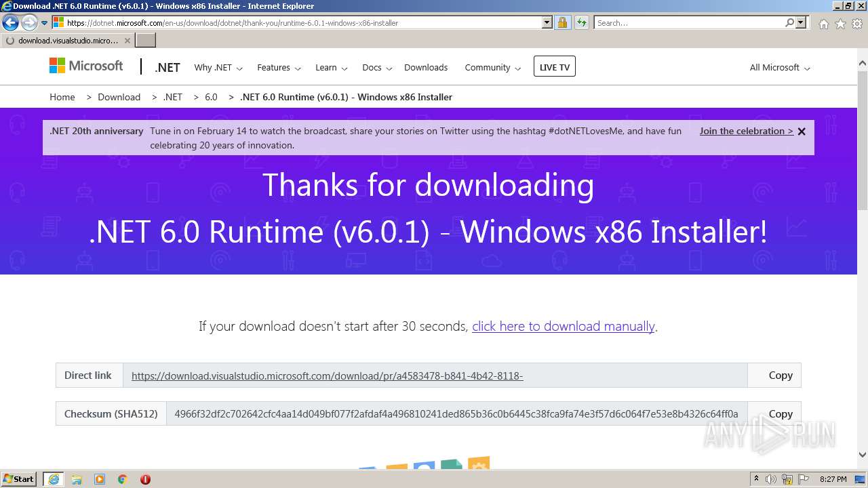This screenshot has width=868, height=488.
Task: Expand the Docs menu
Action: tap(377, 67)
